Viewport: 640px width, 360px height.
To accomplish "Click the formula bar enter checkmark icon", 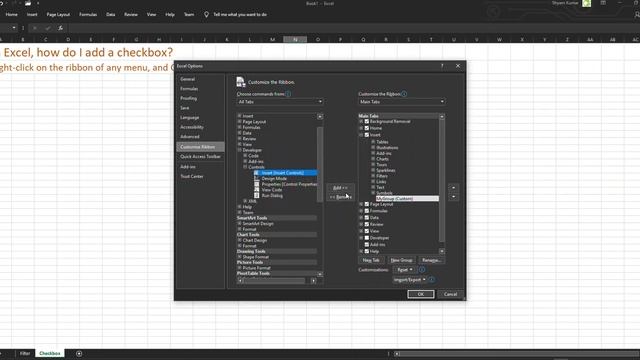I will coord(48,28).
